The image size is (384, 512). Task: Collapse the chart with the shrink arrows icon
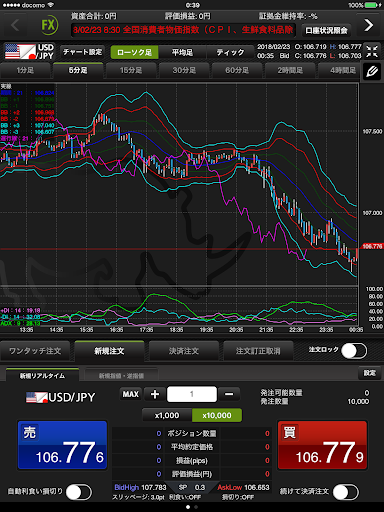(x=372, y=52)
